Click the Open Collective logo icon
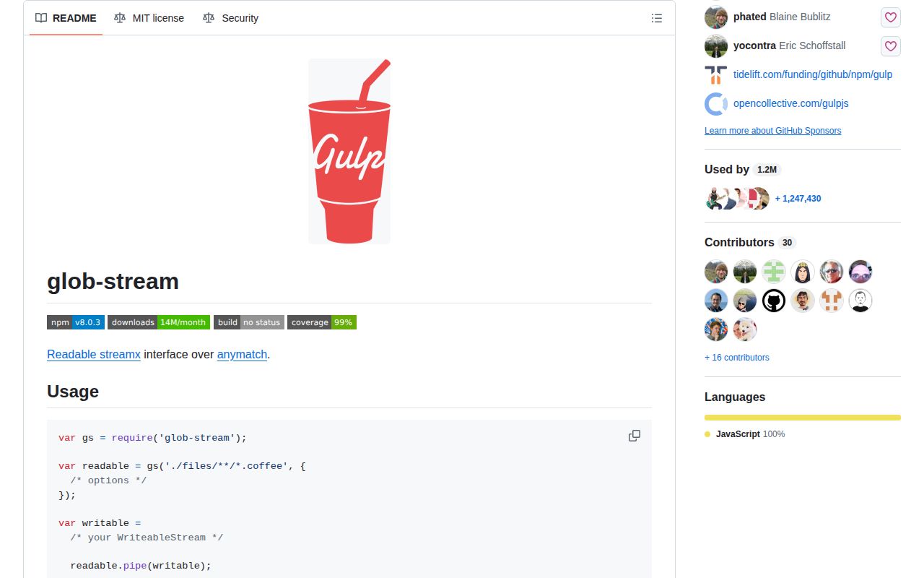This screenshot has height=578, width=924. tap(716, 104)
